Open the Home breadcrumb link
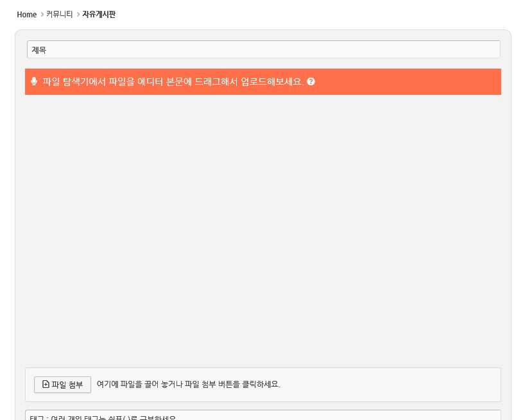This screenshot has width=523, height=420. click(x=27, y=15)
